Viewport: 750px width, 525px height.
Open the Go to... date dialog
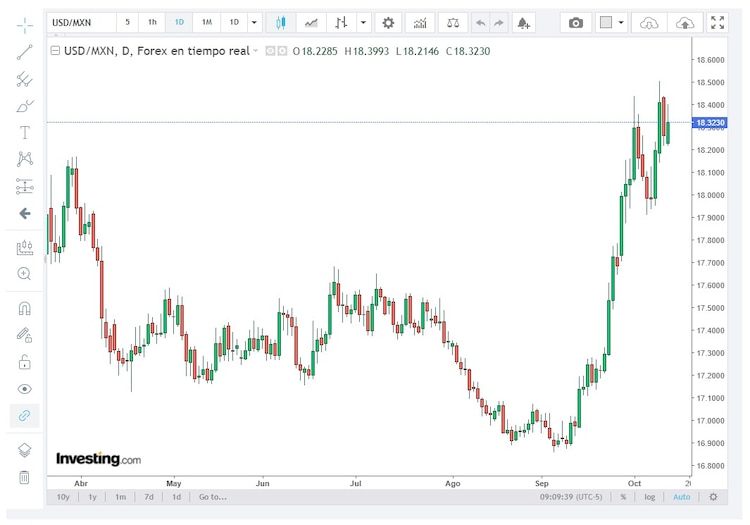pyautogui.click(x=213, y=497)
